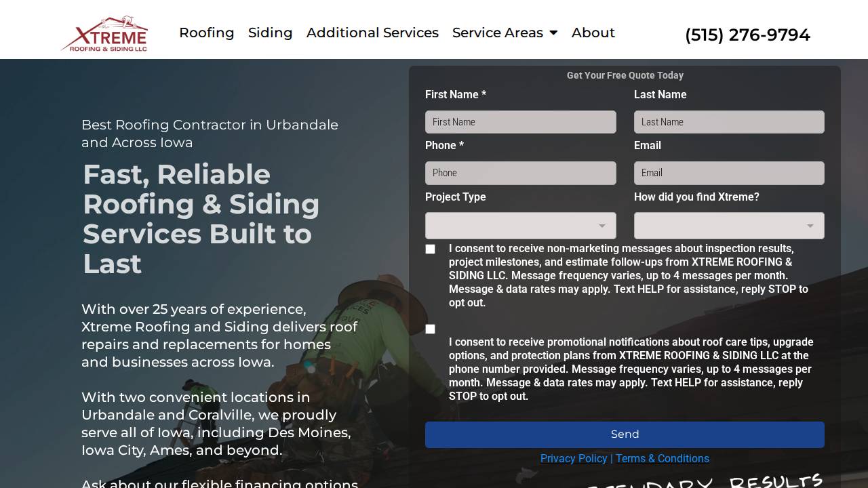This screenshot has width=868, height=488.
Task: Enable the promotional notifications consent checkbox
Action: click(x=431, y=329)
